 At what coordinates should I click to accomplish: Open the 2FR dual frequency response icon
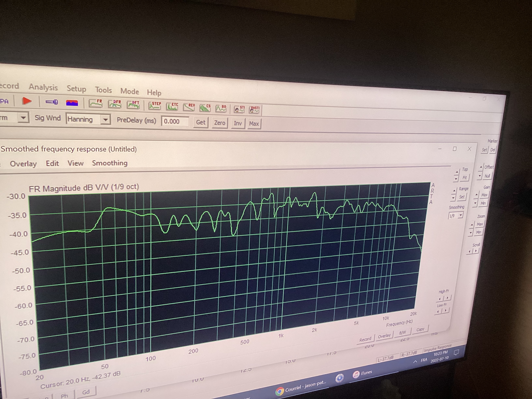click(115, 104)
